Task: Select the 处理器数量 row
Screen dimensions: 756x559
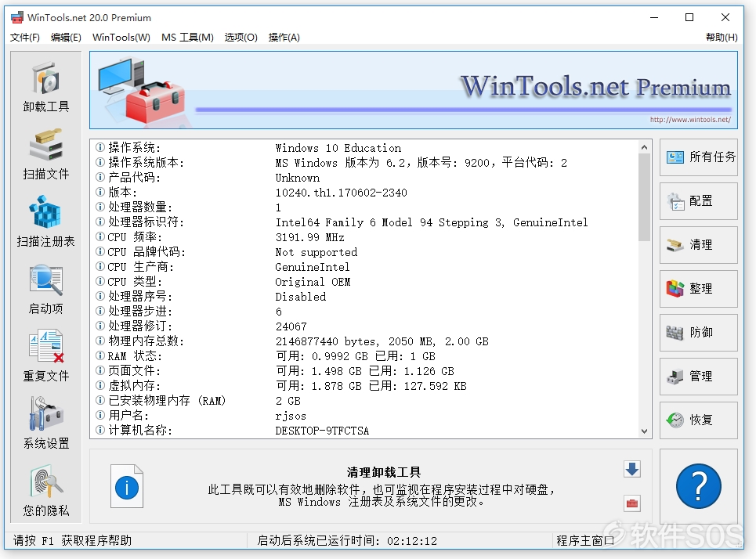Action: tap(364, 207)
